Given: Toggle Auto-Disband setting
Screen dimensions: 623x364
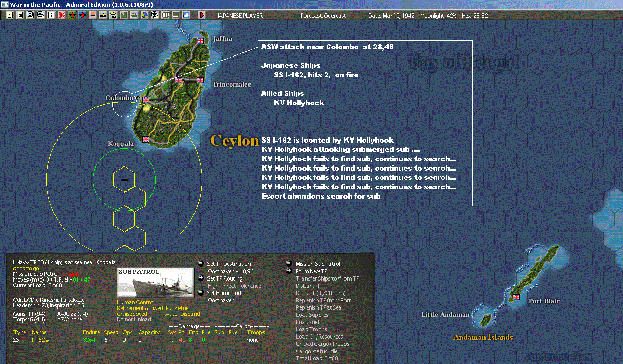Looking at the screenshot, I should 183,314.
